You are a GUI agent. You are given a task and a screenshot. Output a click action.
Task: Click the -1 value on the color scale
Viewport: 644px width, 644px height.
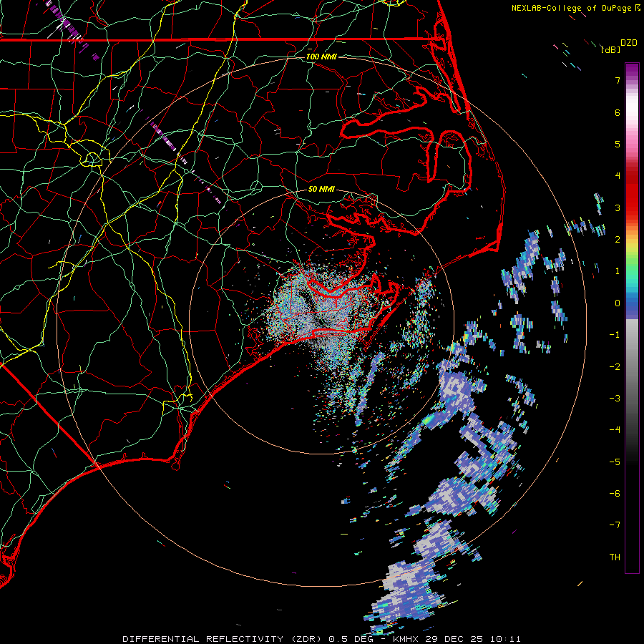point(615,335)
